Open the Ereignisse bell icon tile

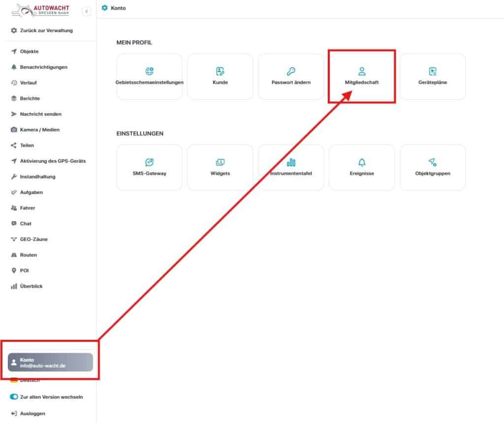362,163
